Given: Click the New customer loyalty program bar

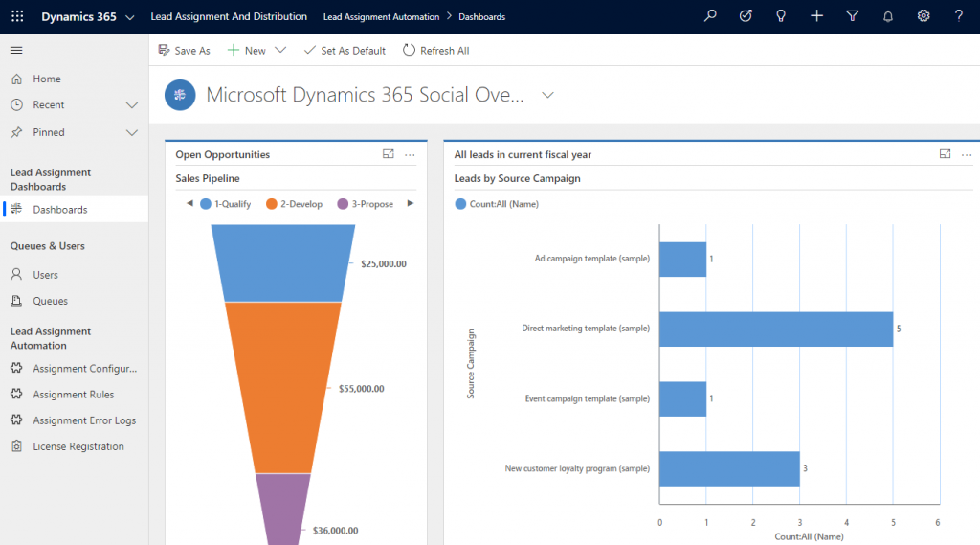Looking at the screenshot, I should 729,468.
